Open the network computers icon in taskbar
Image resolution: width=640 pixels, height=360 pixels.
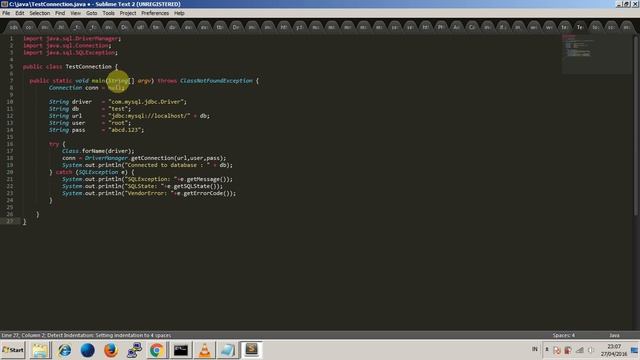pos(134,350)
